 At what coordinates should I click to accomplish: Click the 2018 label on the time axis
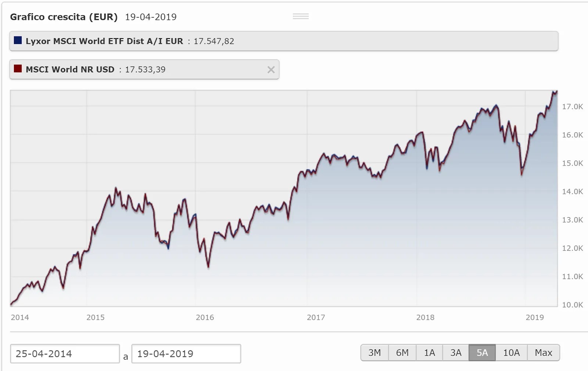tap(425, 317)
